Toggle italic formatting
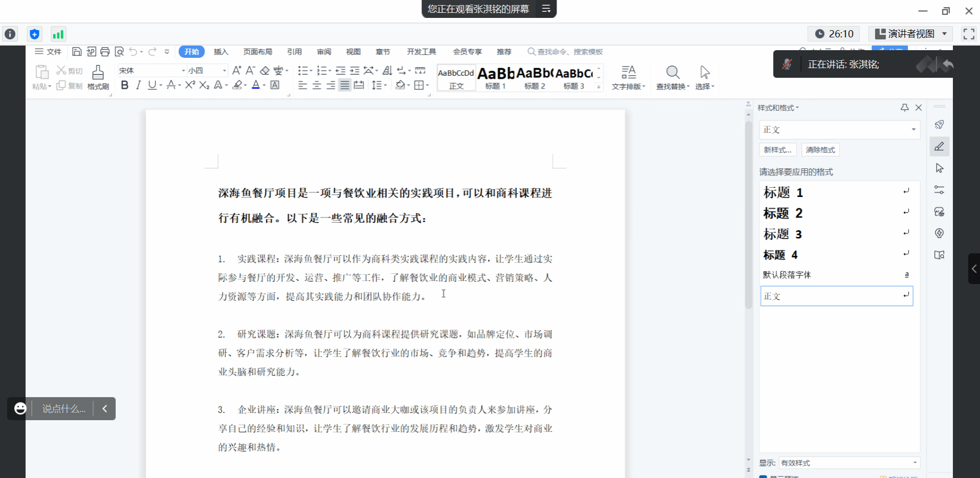980x478 pixels. (x=138, y=85)
